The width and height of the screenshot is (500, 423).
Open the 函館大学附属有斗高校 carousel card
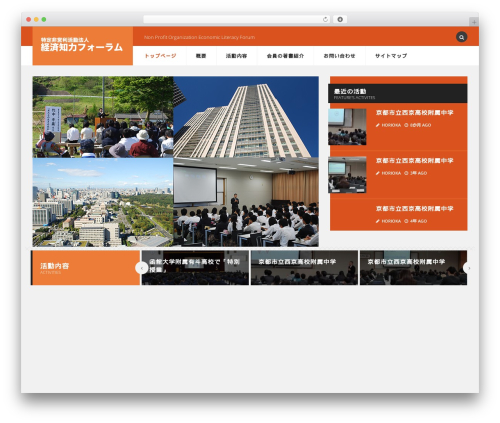[195, 268]
